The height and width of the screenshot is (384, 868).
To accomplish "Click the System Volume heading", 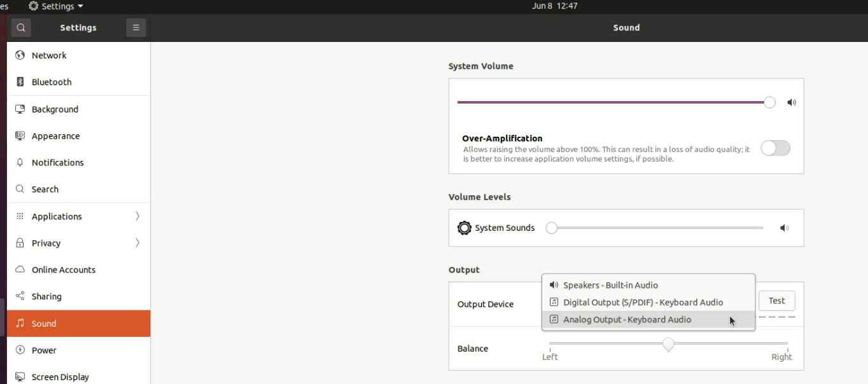I will click(481, 66).
